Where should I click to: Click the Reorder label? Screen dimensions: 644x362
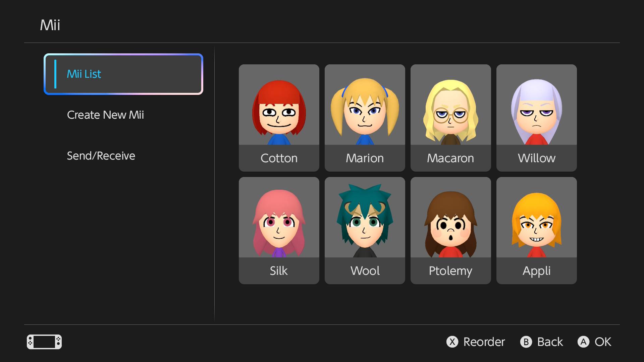[483, 342]
